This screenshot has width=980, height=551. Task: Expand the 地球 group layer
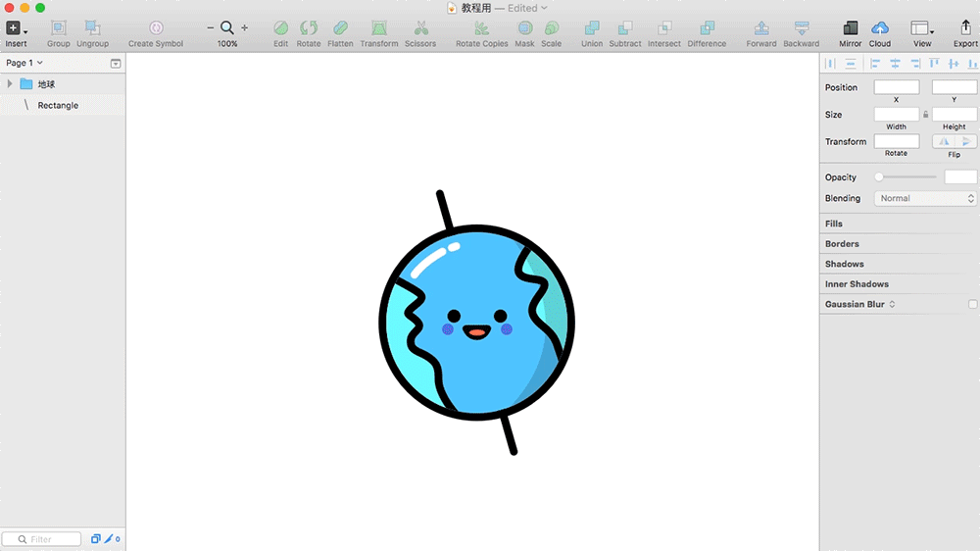click(10, 83)
